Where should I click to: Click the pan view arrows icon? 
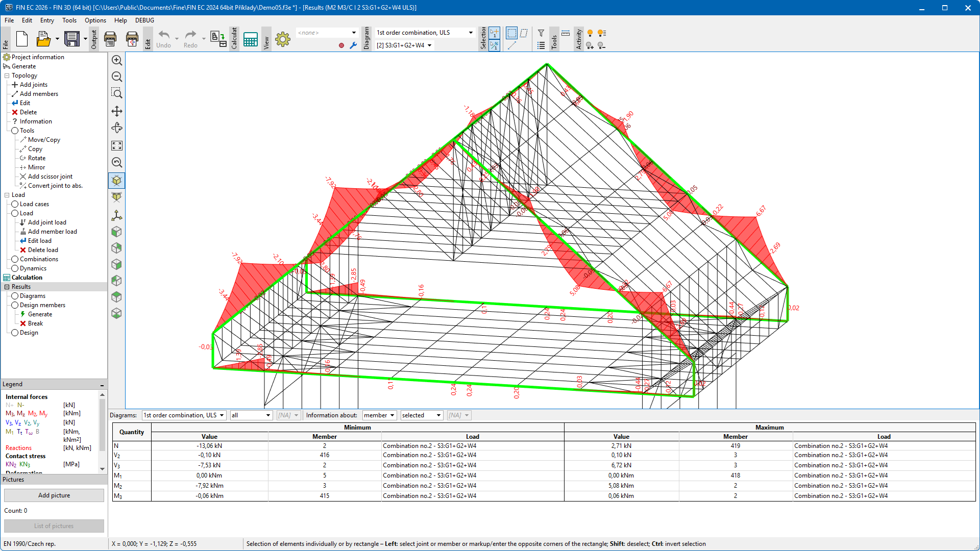pyautogui.click(x=117, y=111)
